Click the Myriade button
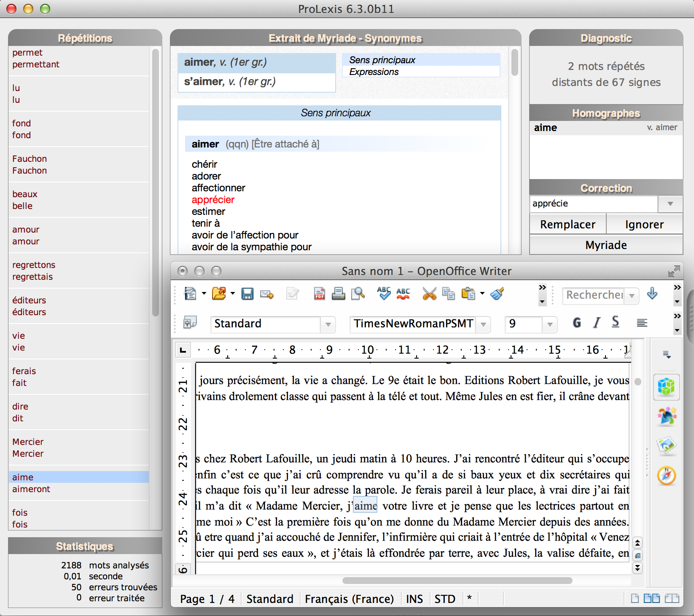 click(x=606, y=245)
